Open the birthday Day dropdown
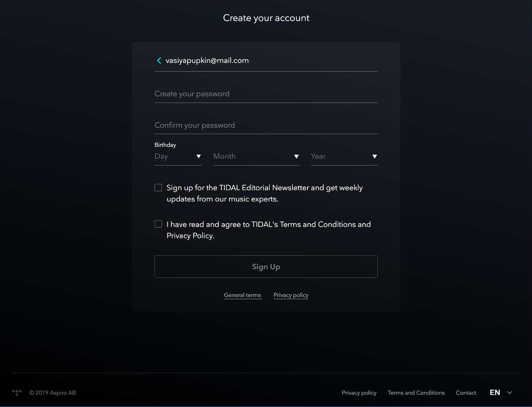This screenshot has height=407, width=532. (x=178, y=157)
